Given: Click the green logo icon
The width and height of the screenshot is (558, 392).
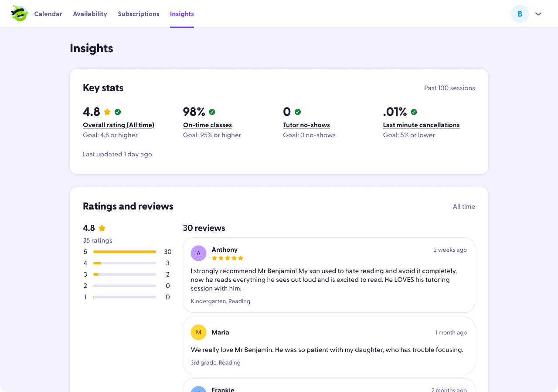Looking at the screenshot, I should coord(19,14).
